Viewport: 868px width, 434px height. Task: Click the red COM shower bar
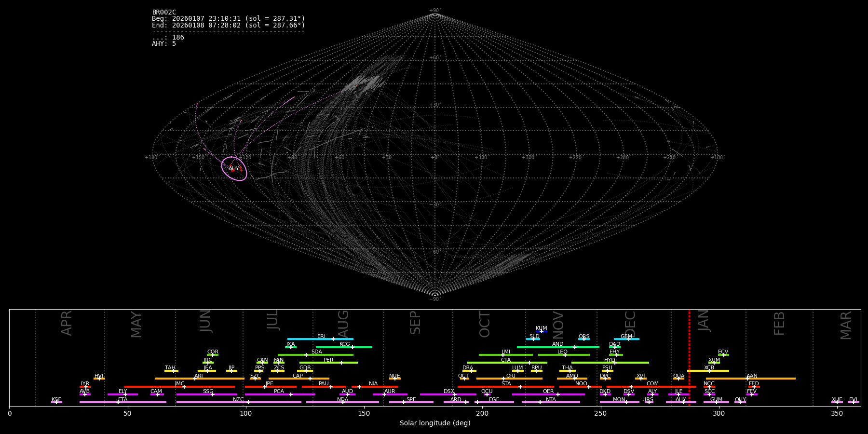(652, 386)
